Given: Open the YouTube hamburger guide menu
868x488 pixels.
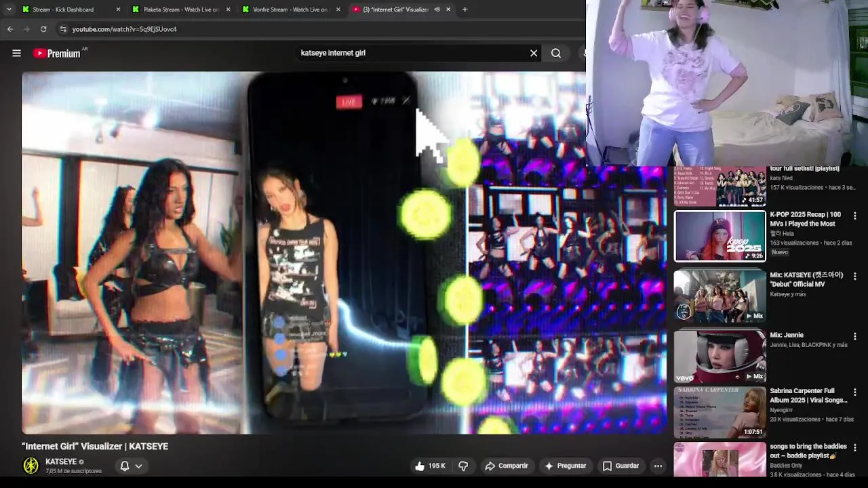Looking at the screenshot, I should [16, 53].
